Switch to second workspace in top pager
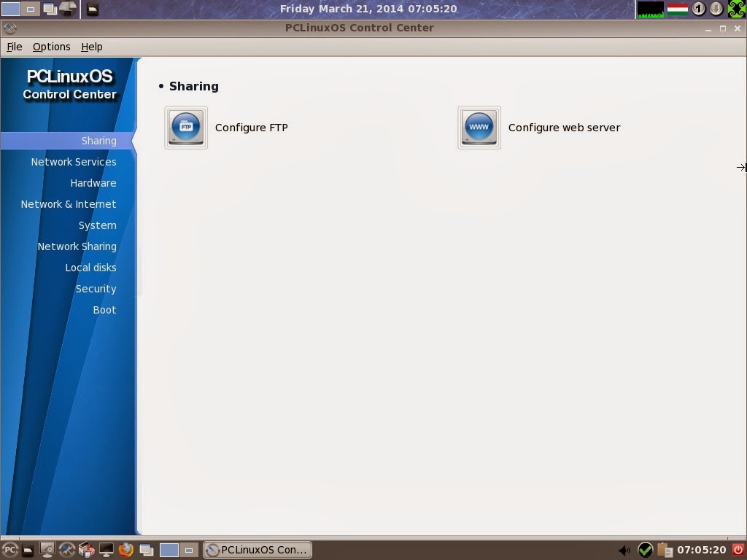The image size is (747, 560). (30, 9)
